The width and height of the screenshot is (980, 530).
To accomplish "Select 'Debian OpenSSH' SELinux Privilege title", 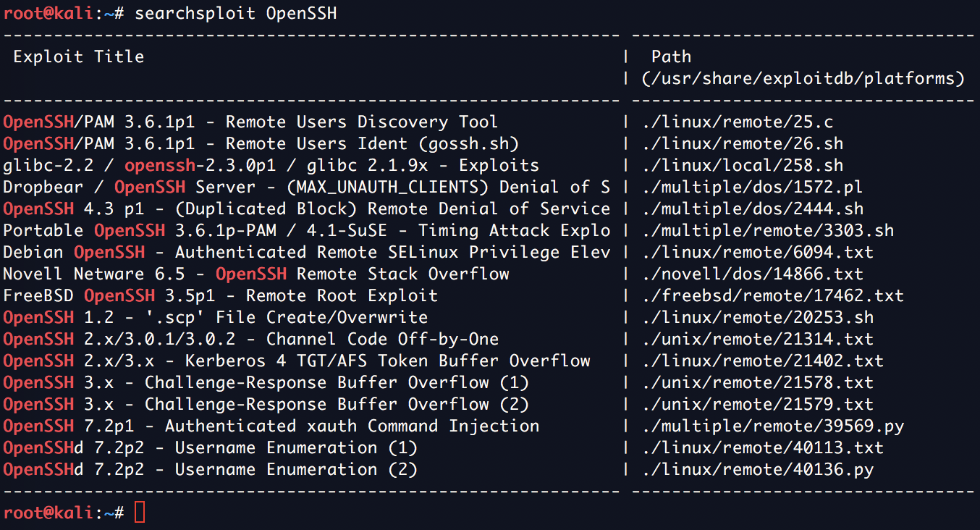I will coord(307,252).
